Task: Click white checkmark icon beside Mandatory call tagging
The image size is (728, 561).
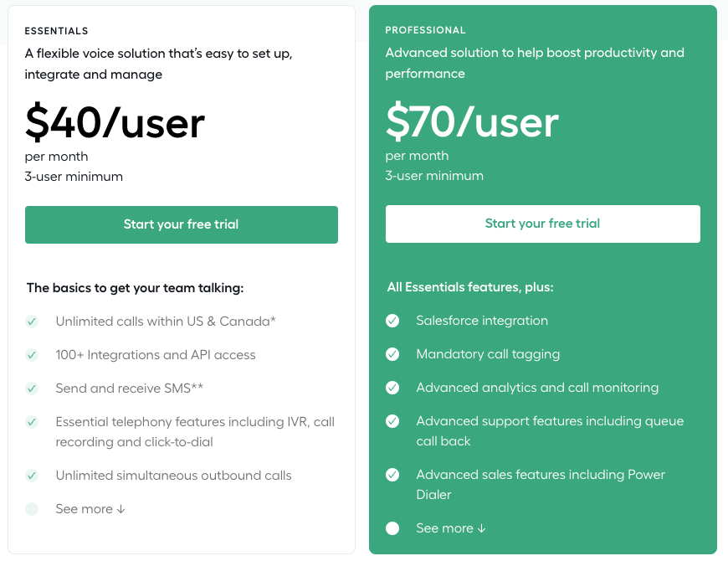Action: pyautogui.click(x=392, y=354)
